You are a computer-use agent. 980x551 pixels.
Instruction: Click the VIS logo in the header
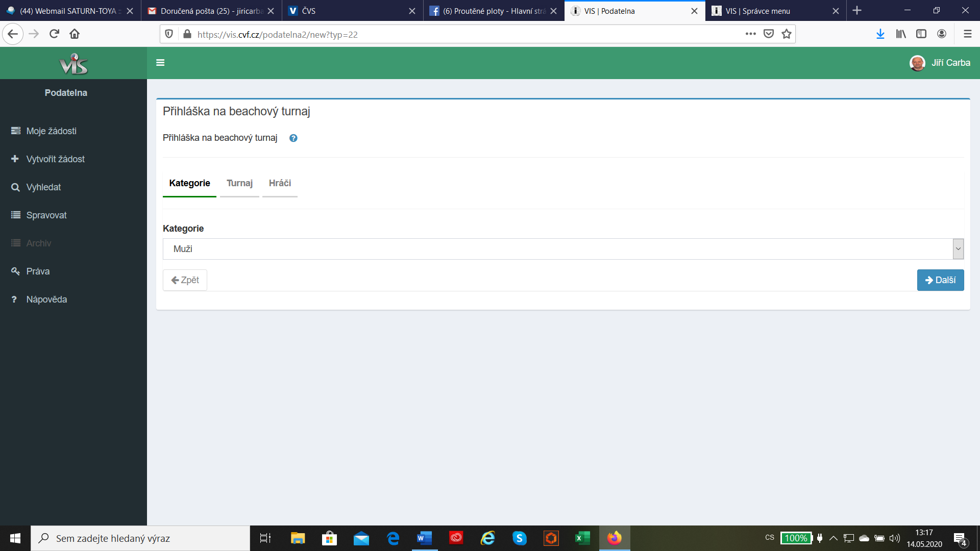point(73,64)
